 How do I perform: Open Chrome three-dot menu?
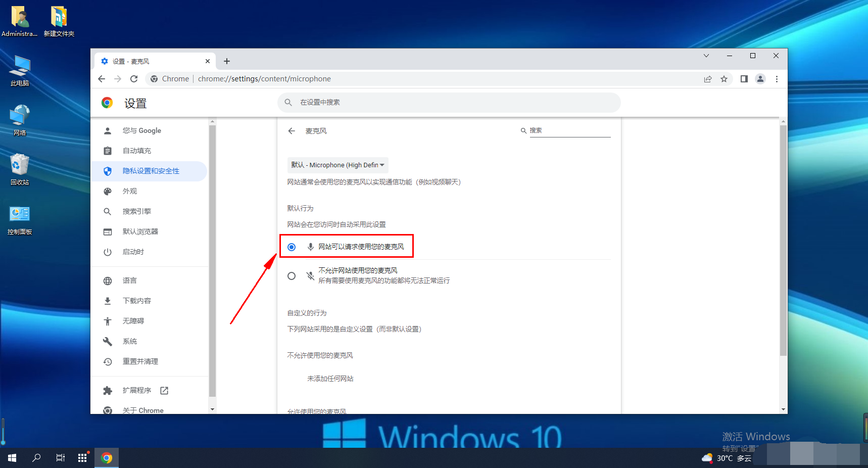(x=777, y=79)
